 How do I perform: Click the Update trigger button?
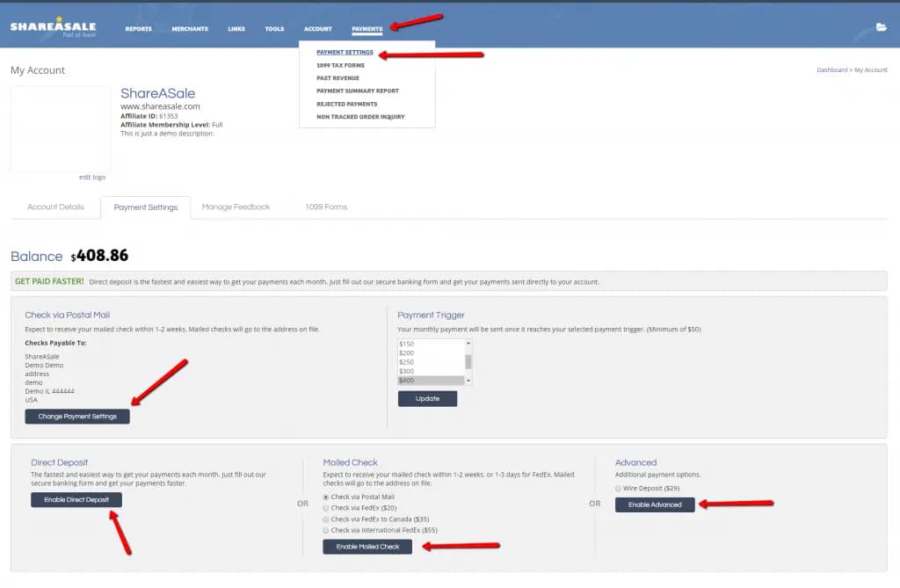(x=428, y=398)
